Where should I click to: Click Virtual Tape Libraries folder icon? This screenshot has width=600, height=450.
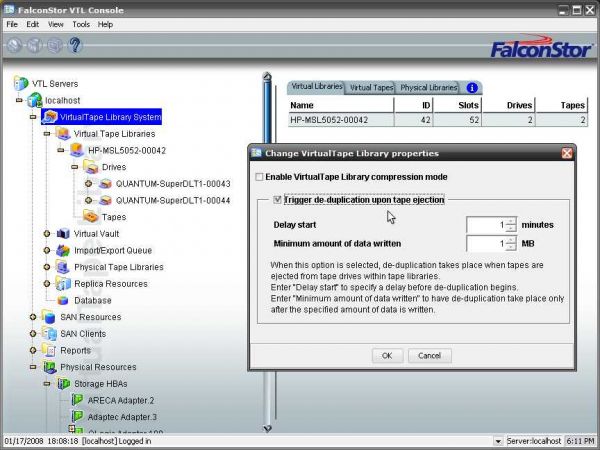[x=63, y=134]
